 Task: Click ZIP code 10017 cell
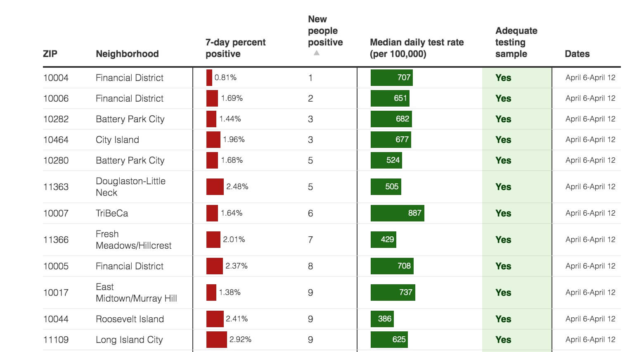(56, 293)
